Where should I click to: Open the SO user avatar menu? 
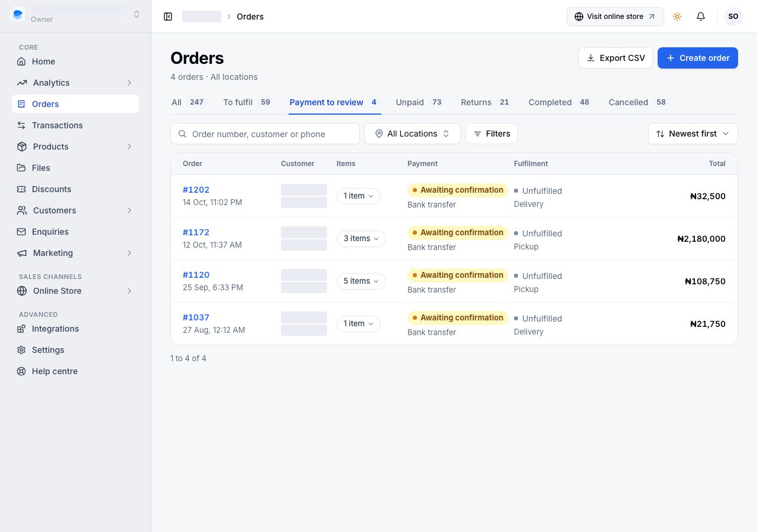(x=733, y=17)
